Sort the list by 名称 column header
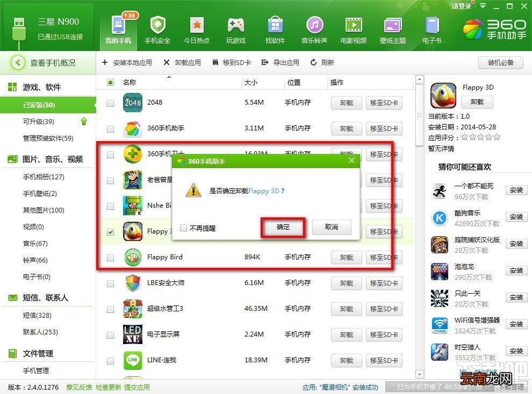 (x=130, y=82)
